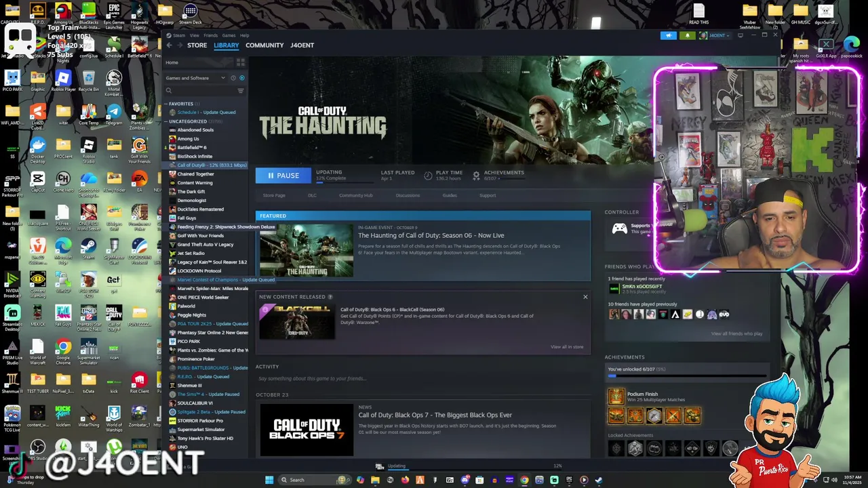Open the STORE tab in Steam
868x488 pixels.
197,45
